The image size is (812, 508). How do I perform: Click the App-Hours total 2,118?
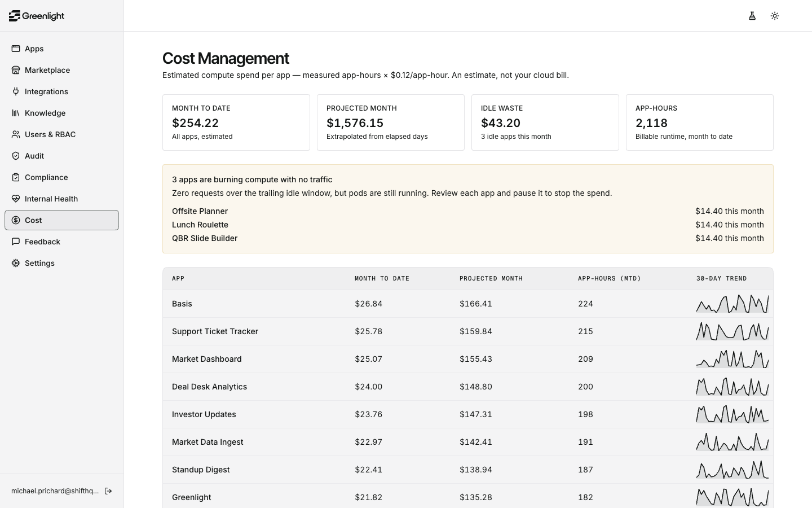(651, 123)
